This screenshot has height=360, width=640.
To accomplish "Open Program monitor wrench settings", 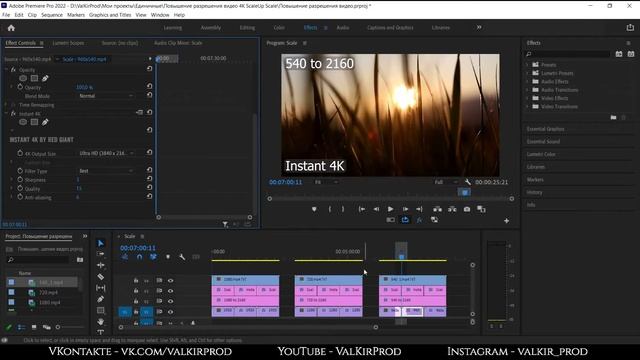I will 467,182.
